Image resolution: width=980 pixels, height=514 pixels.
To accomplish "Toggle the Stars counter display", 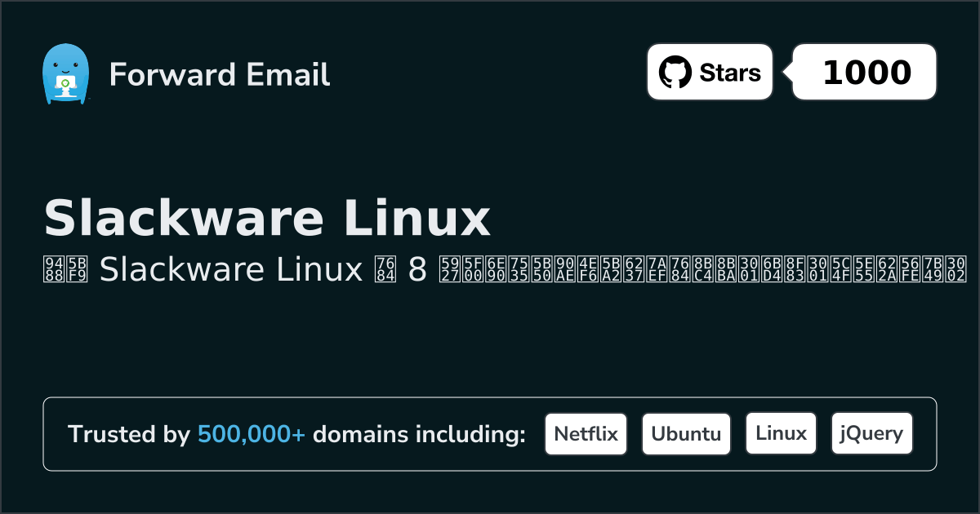I will (x=709, y=72).
